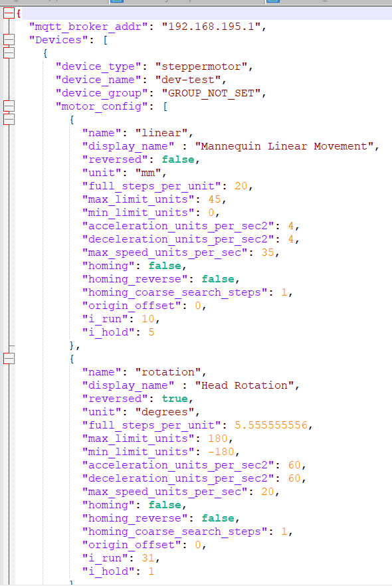
Task: Click the mm unit value
Action: 148,173
